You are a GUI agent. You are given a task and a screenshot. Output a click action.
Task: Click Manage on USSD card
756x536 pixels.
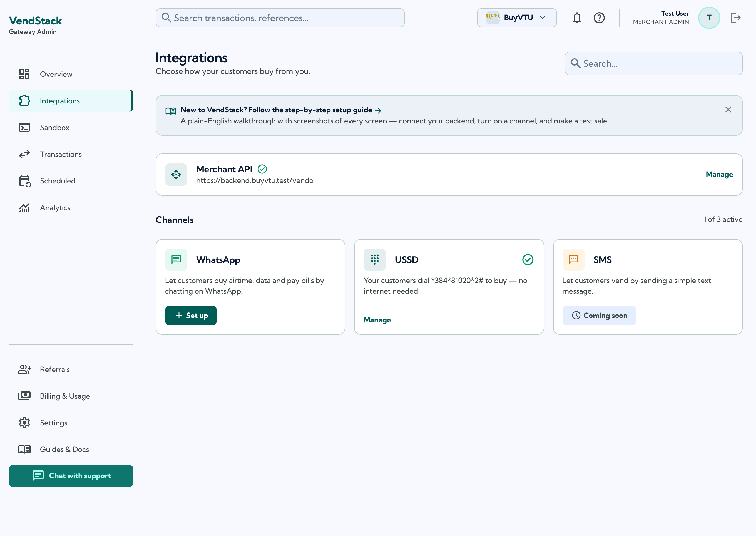(x=377, y=320)
